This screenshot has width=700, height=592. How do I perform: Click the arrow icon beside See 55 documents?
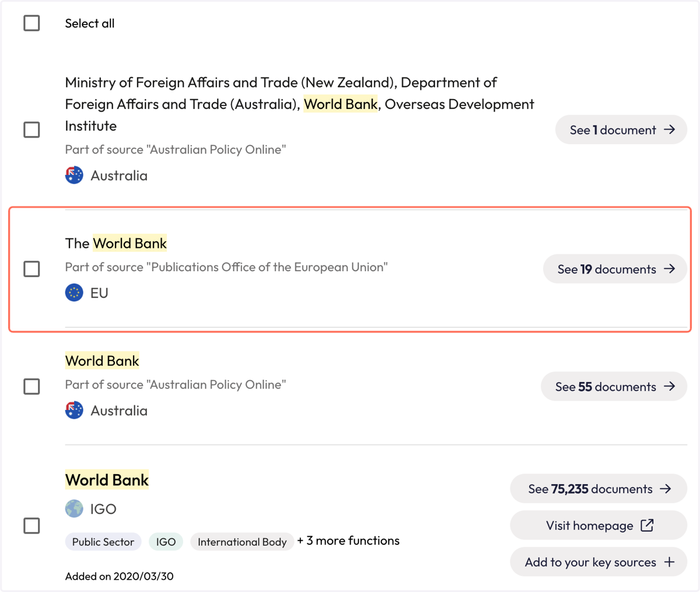pyautogui.click(x=669, y=387)
